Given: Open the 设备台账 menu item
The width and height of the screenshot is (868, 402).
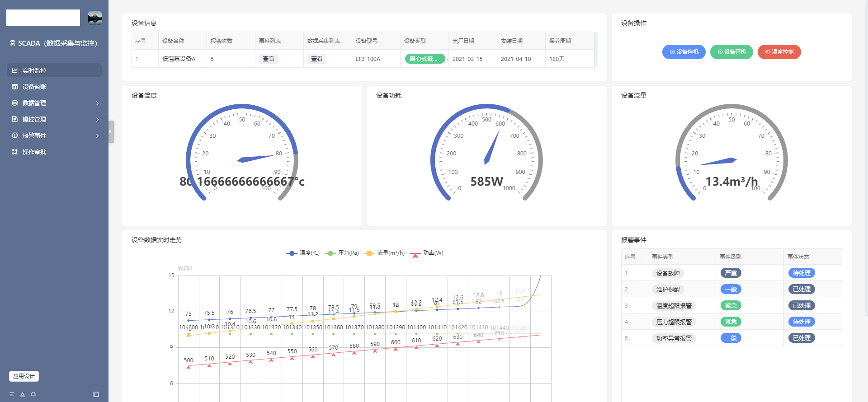Looking at the screenshot, I should pyautogui.click(x=34, y=87).
